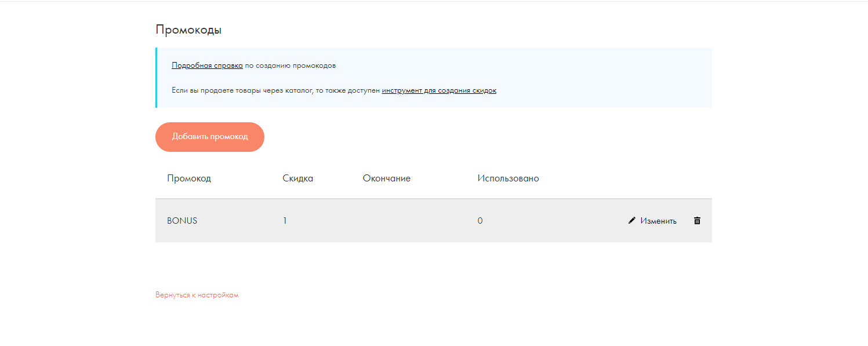Click the Окончание column header
Image resolution: width=868 pixels, height=346 pixels.
[386, 178]
